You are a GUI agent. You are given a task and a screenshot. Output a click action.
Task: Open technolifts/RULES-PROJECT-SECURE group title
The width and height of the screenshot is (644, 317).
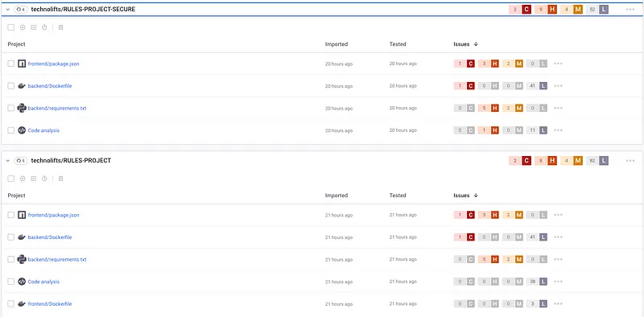click(84, 10)
